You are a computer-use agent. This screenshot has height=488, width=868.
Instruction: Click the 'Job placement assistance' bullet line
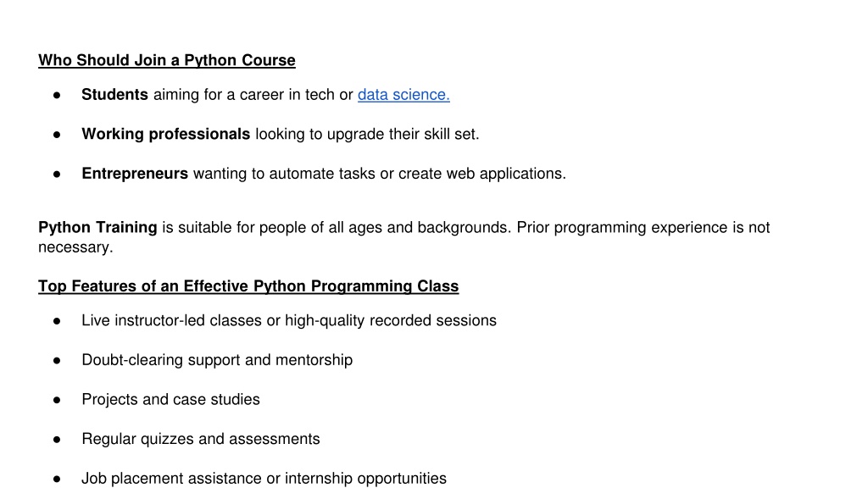point(264,478)
